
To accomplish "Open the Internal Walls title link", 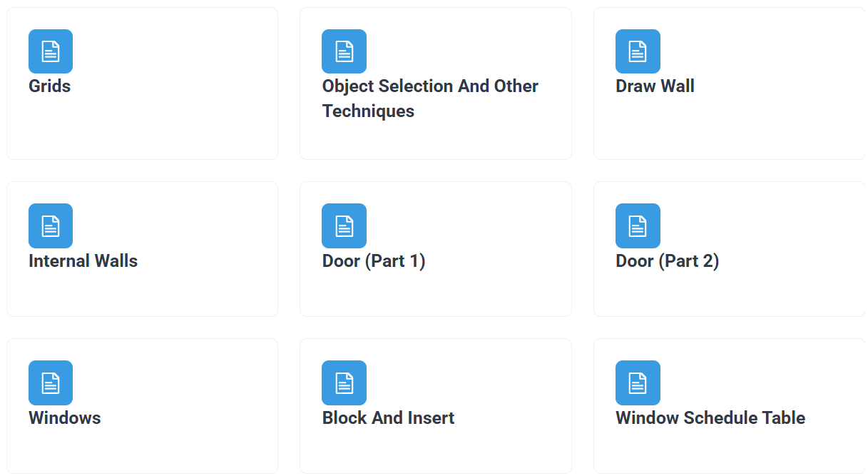I will pyautogui.click(x=83, y=261).
